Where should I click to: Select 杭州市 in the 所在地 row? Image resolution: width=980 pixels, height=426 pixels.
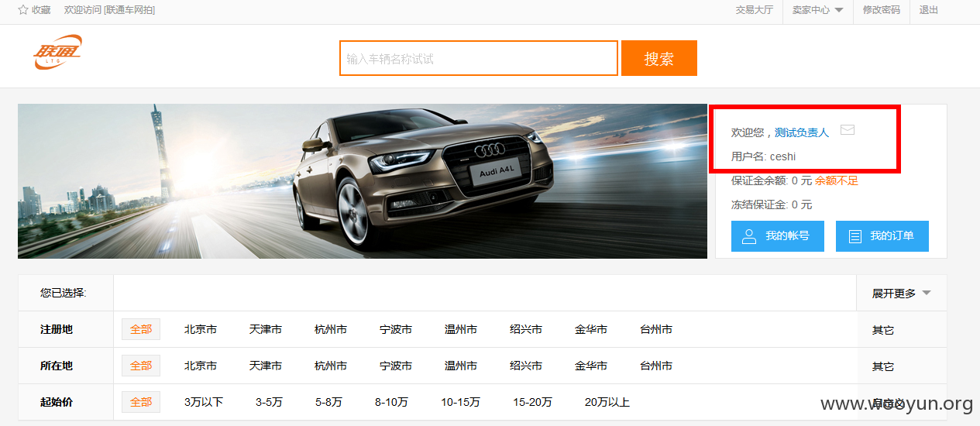(x=331, y=366)
